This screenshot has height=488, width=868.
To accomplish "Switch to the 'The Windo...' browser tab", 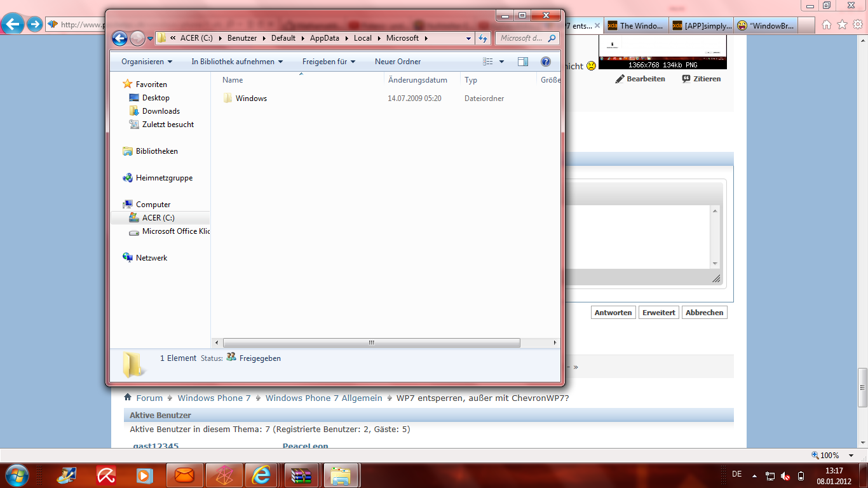I will 635,25.
